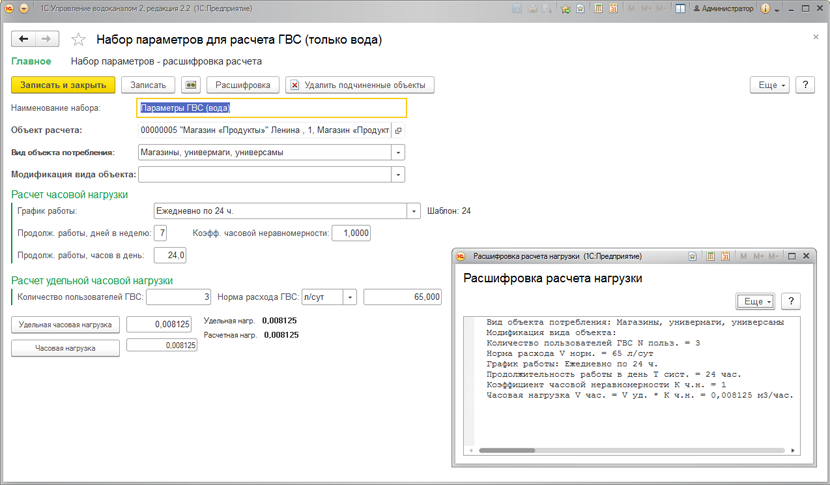830x485 pixels.
Task: Switch to the Главное tab
Action: pyautogui.click(x=31, y=63)
